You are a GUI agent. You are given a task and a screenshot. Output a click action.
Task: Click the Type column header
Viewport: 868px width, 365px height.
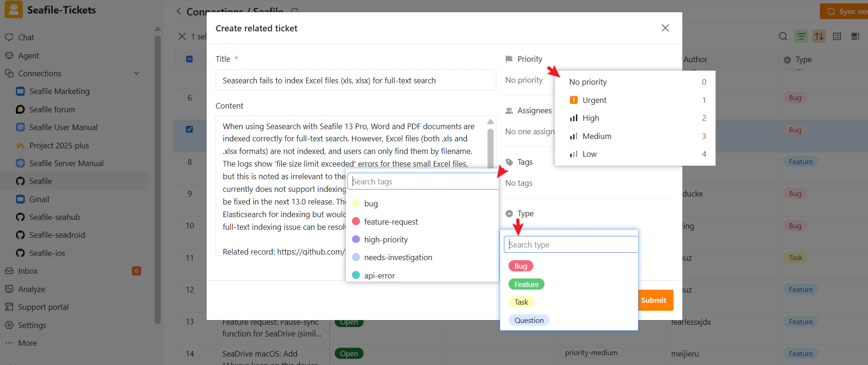tap(803, 60)
